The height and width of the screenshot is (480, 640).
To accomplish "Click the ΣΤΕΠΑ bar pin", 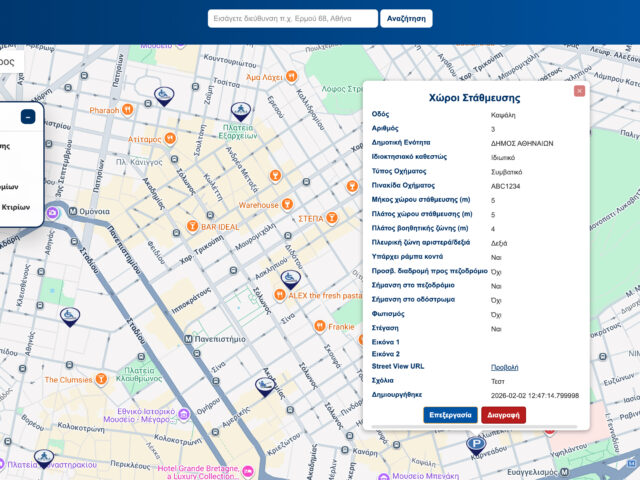I will point(332,218).
